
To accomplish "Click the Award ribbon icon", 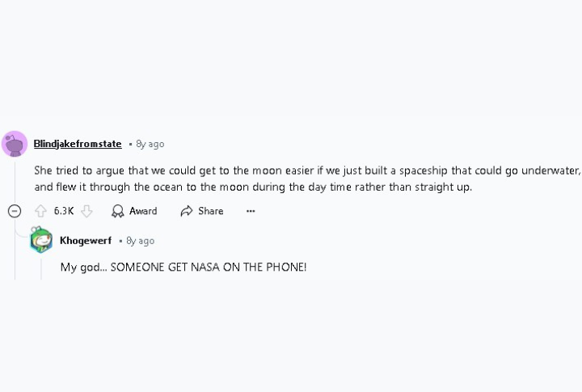I will click(118, 211).
